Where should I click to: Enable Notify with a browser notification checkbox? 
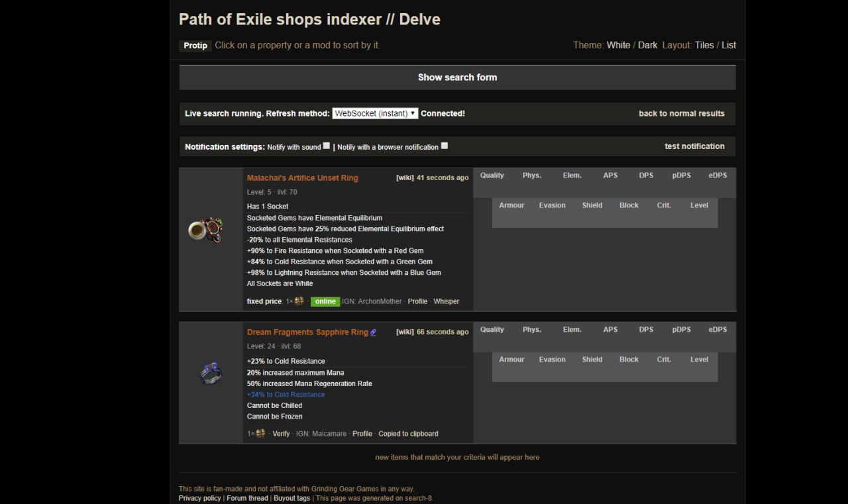[x=445, y=146]
